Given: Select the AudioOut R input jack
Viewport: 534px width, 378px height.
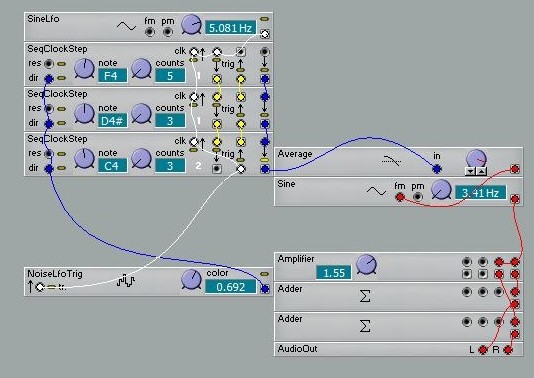Looking at the screenshot, I should 508,350.
